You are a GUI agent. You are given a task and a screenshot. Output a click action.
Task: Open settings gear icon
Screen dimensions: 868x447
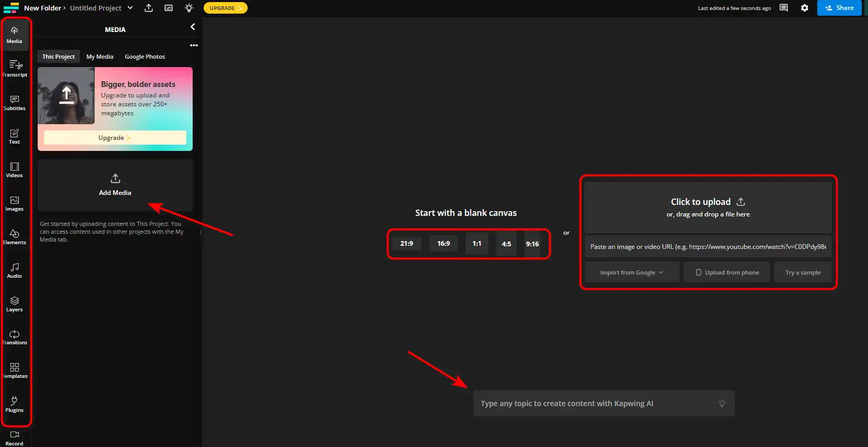pos(805,8)
